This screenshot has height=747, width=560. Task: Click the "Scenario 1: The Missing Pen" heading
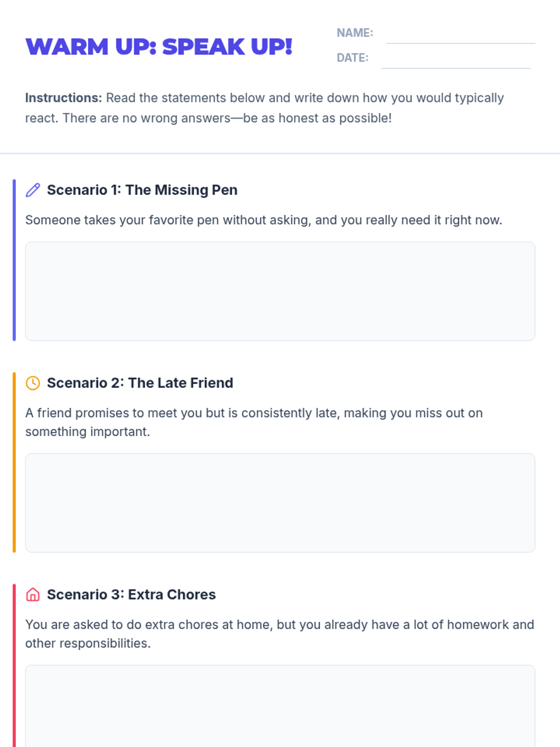pyautogui.click(x=142, y=190)
